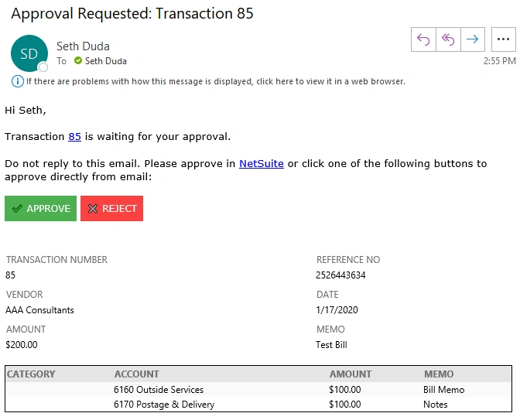Click the view in web browser message
Viewport: 520px width, 420px height.
point(215,81)
